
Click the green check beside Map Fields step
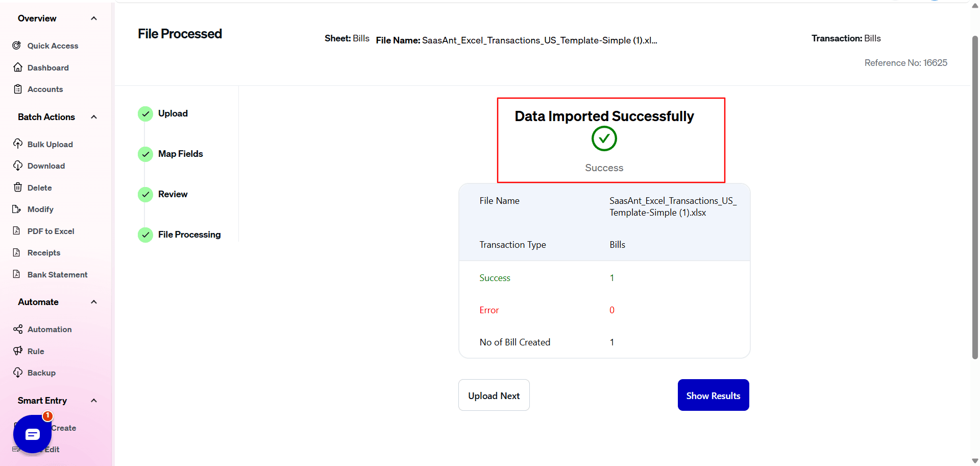click(145, 154)
